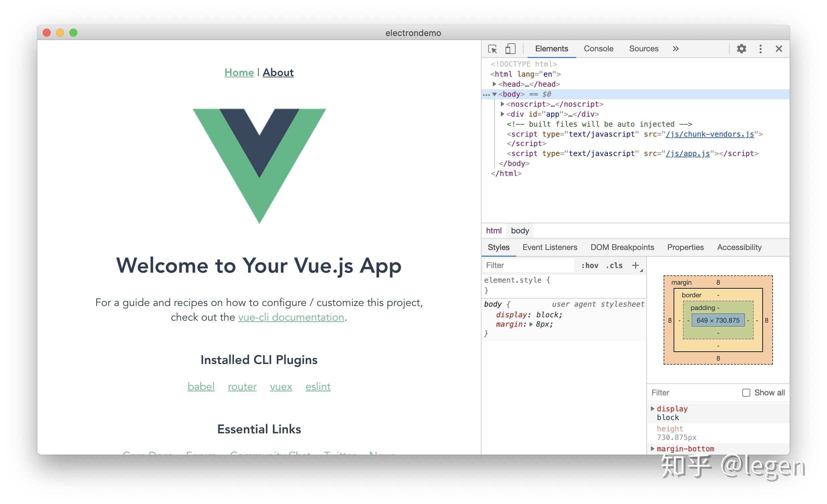
Task: Show more DevTools tabs chevron
Action: pos(676,49)
